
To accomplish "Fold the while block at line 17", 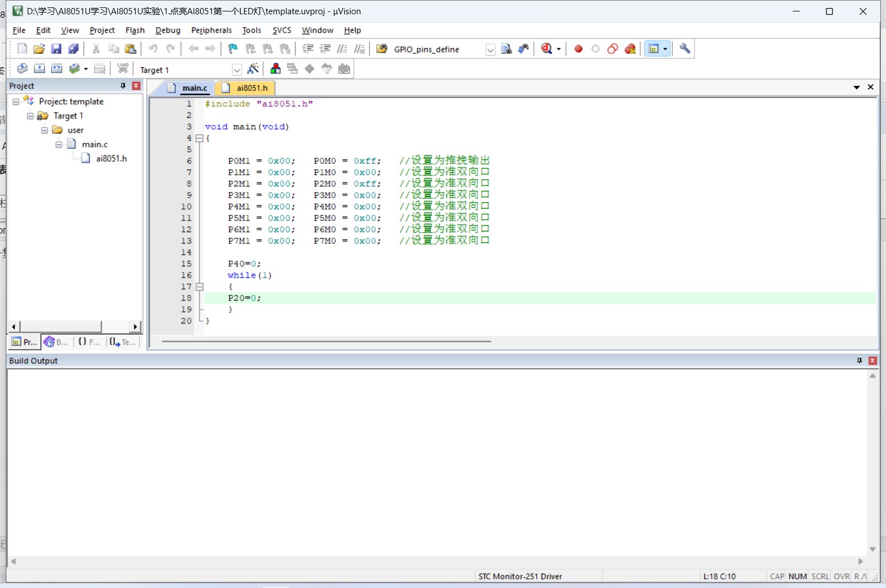I will click(199, 287).
